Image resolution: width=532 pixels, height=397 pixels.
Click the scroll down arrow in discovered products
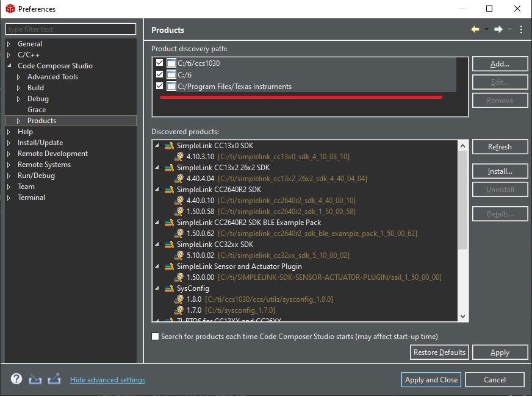[463, 317]
